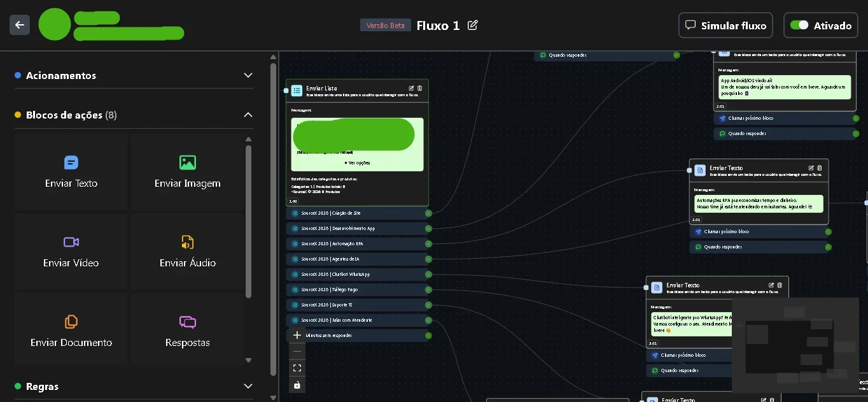Delete the RPA Enviar Texto node
Image resolution: width=868 pixels, height=402 pixels.
point(820,168)
